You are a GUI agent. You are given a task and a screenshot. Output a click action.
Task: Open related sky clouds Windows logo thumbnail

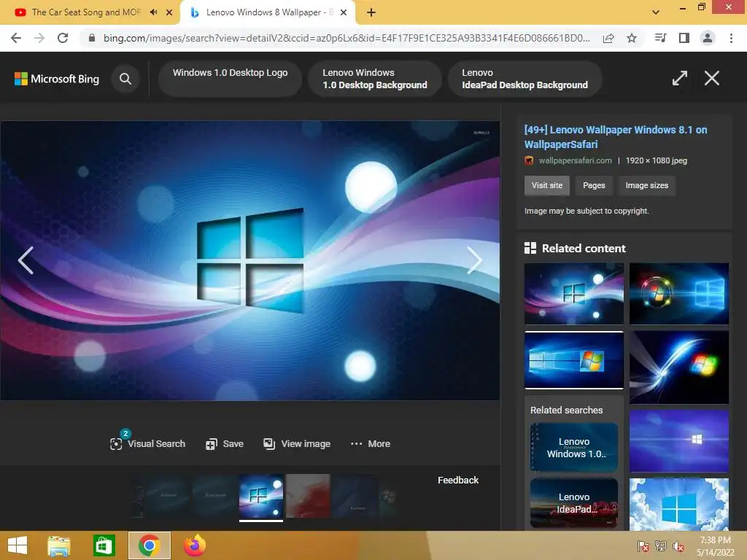click(x=679, y=505)
